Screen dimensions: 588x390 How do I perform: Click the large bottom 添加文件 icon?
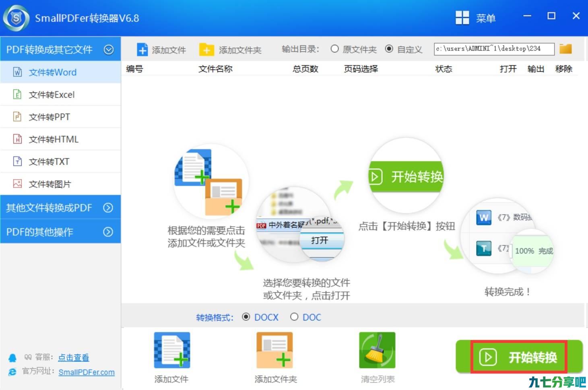tap(172, 350)
